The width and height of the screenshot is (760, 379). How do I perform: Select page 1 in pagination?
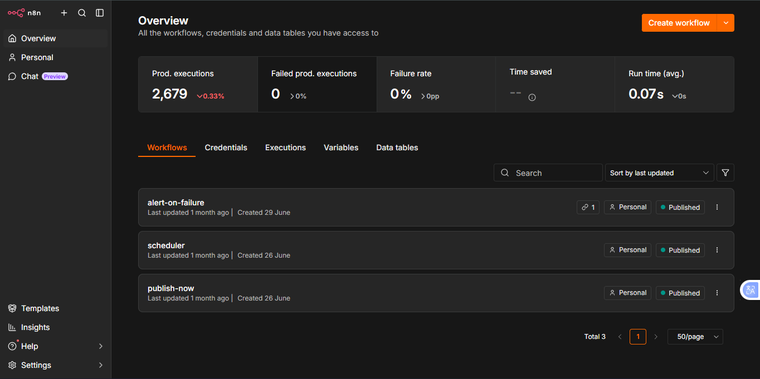[x=638, y=336]
